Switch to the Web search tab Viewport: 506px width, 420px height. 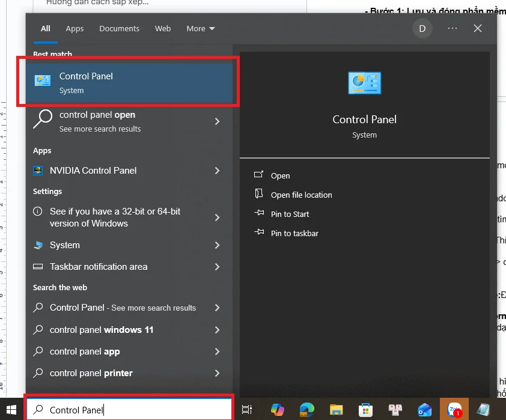point(163,28)
